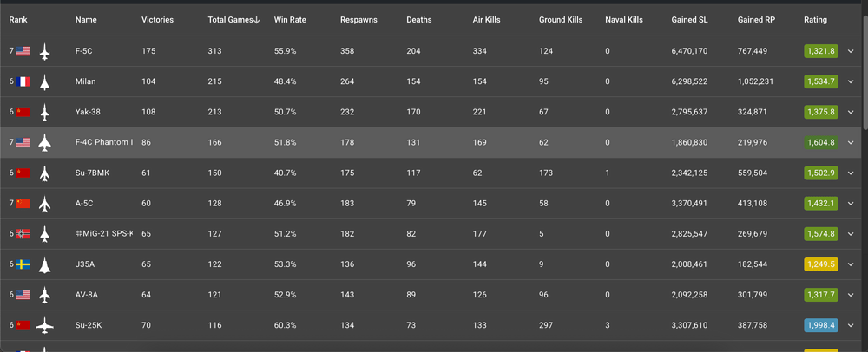Click the blue 1,998.4 rating badge
The width and height of the screenshot is (868, 352).
pos(821,325)
